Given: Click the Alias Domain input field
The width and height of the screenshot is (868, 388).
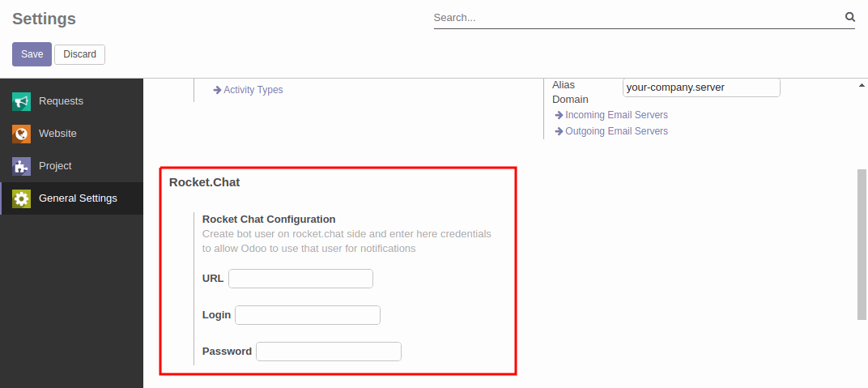Looking at the screenshot, I should (701, 87).
